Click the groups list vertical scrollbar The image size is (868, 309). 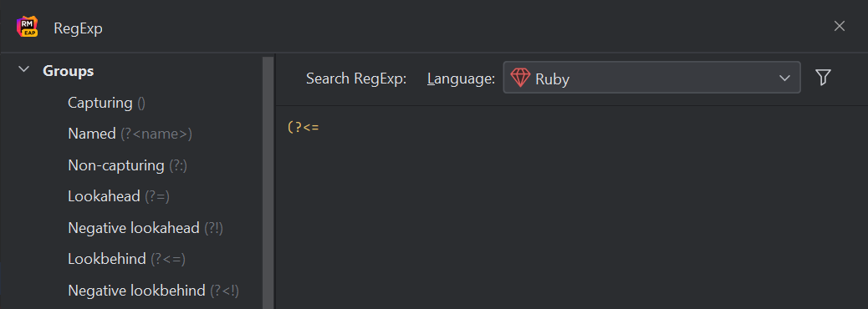click(x=268, y=182)
